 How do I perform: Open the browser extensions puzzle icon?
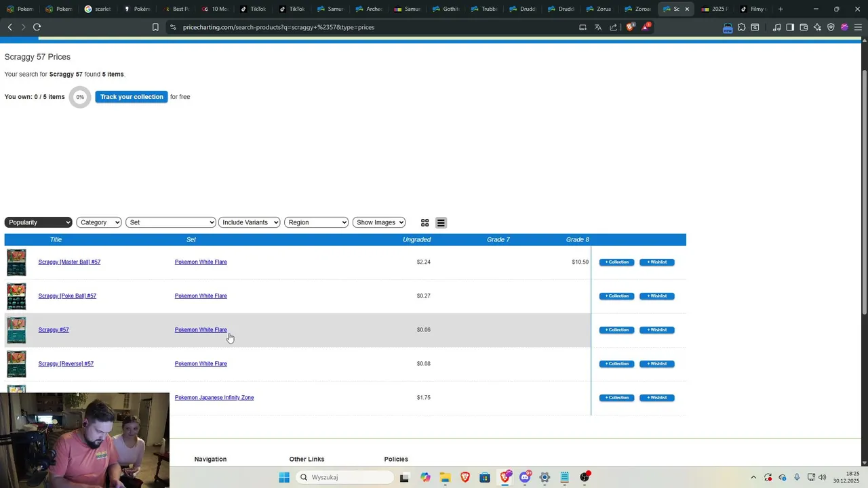coord(741,27)
